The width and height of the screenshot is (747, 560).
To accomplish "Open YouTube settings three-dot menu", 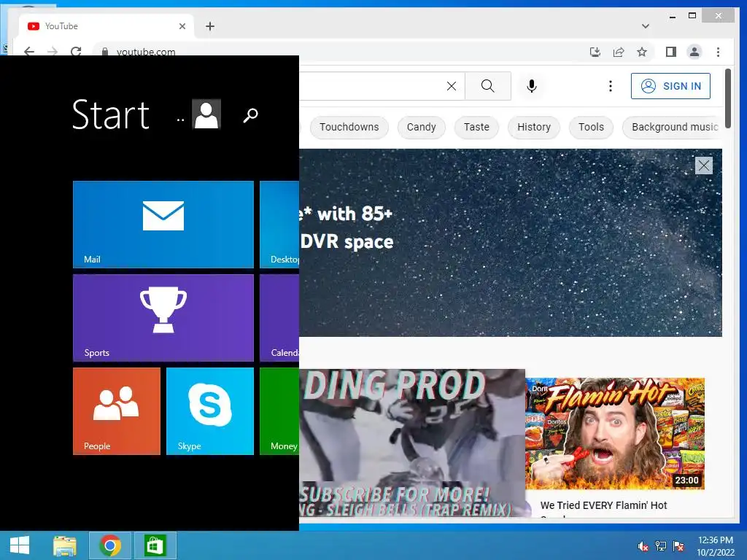I will click(x=611, y=86).
